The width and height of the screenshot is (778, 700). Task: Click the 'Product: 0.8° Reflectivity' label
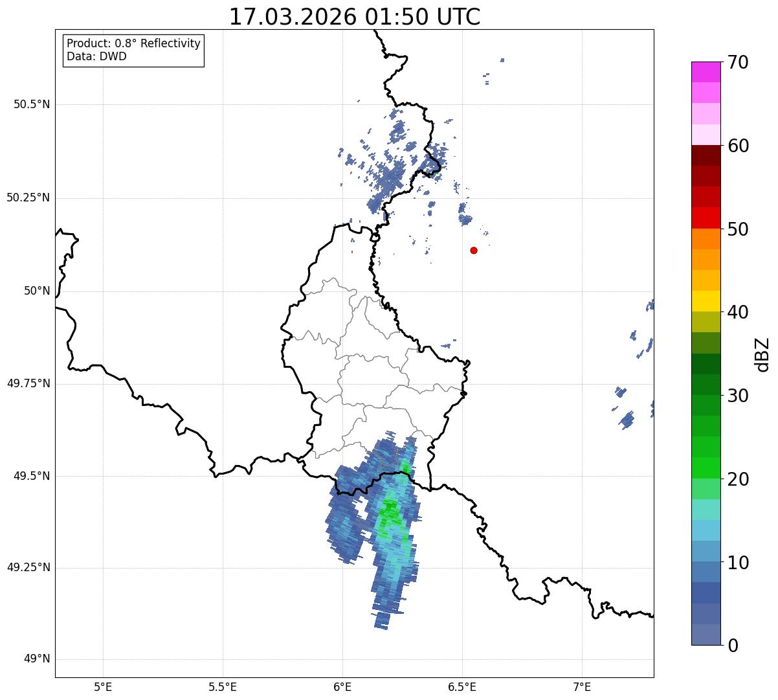point(133,43)
